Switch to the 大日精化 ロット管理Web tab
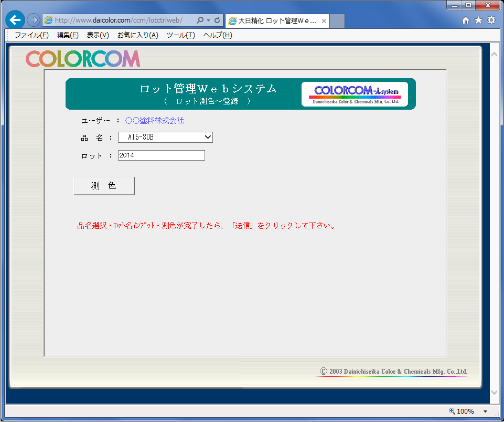Image resolution: width=504 pixels, height=422 pixels. pyautogui.click(x=277, y=21)
